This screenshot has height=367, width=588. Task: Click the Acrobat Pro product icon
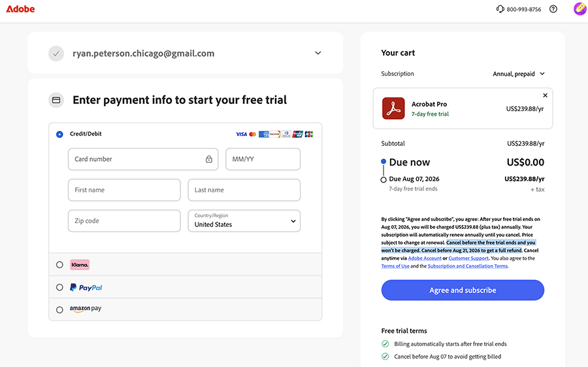click(x=393, y=108)
